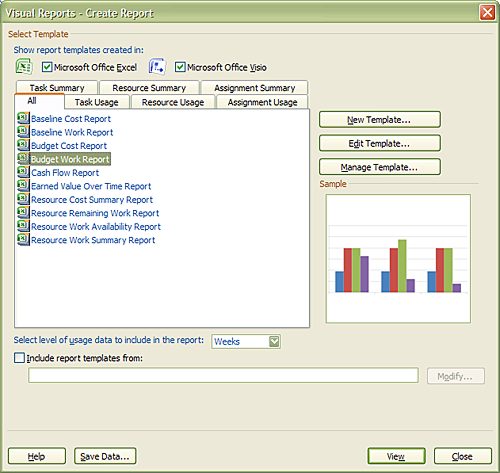Enable Include report templates from checkbox
Screen dimensions: 500x473
pos(19,358)
